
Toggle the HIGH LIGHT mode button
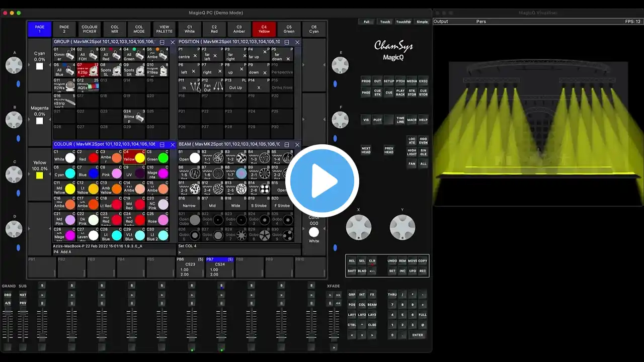tap(412, 152)
